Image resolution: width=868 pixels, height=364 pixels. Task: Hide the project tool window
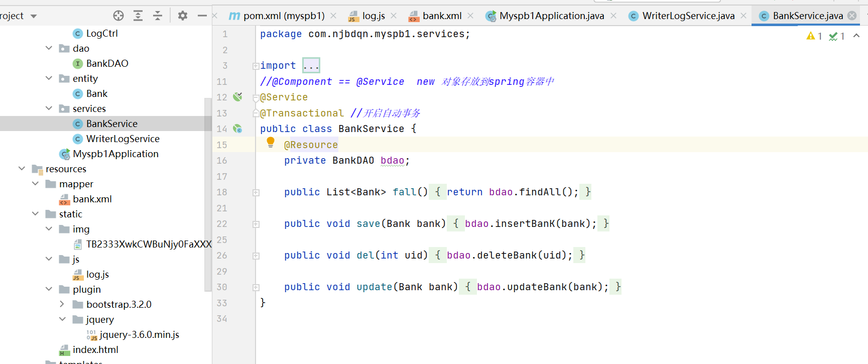click(202, 16)
